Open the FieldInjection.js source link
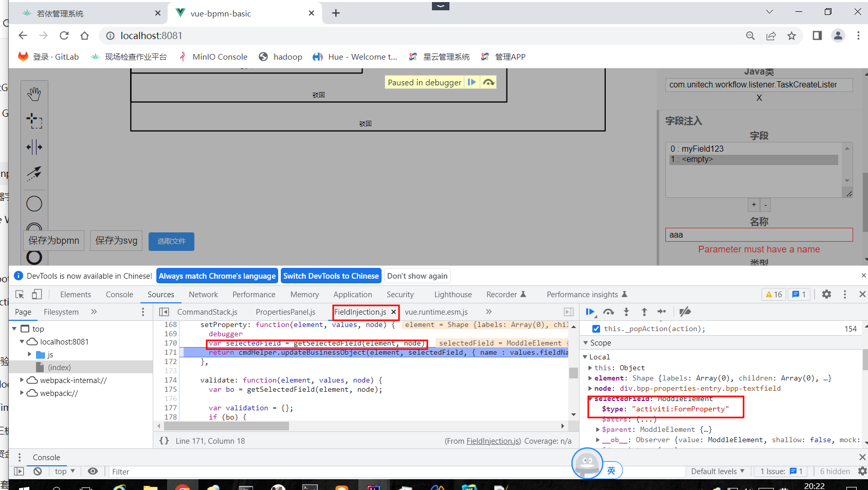This screenshot has width=868, height=490. point(494,441)
